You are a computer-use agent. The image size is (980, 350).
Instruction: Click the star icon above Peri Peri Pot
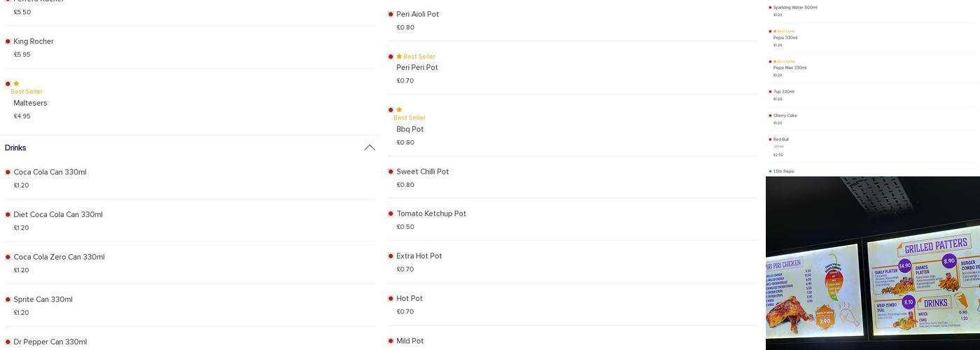399,57
